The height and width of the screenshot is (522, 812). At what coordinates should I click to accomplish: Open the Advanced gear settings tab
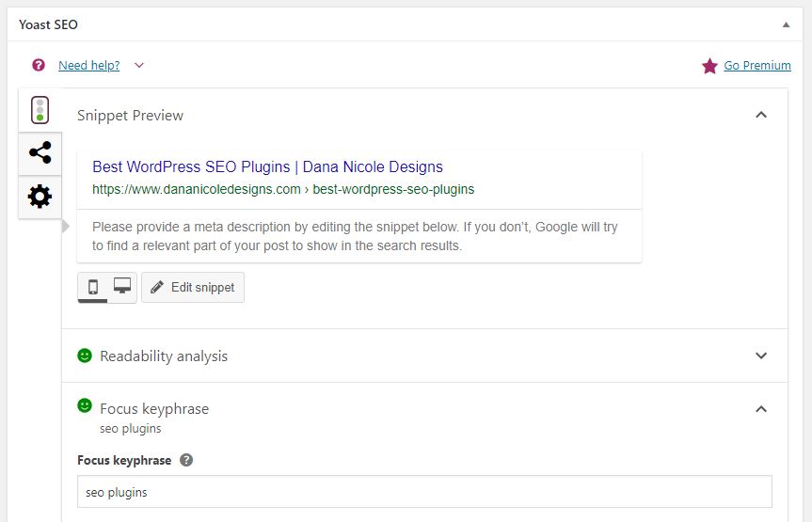pos(40,197)
